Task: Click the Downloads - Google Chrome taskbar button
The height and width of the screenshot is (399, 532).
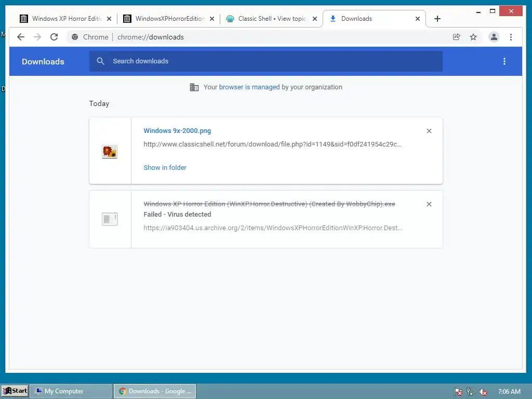Action: (x=154, y=391)
